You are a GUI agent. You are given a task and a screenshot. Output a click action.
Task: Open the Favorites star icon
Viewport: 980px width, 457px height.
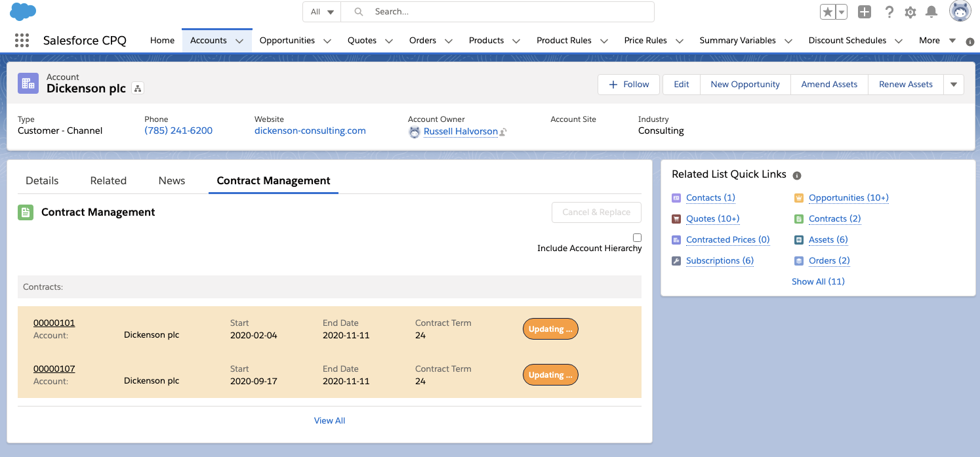click(x=828, y=12)
